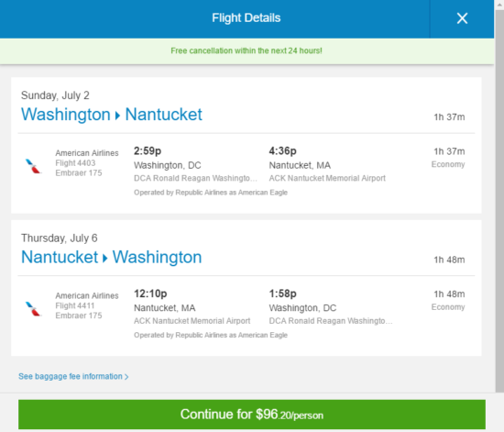This screenshot has width=504, height=432.
Task: Click ACK Nantucket Memorial Airport arrival text
Action: click(327, 178)
